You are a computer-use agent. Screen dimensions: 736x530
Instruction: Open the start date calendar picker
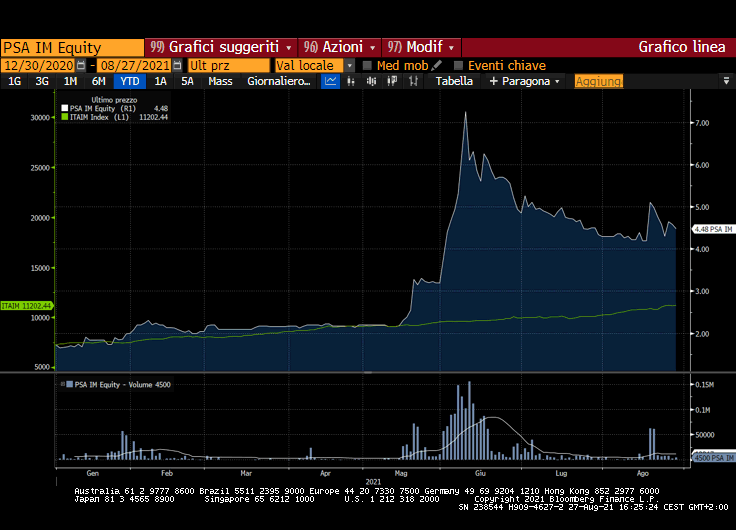[x=81, y=65]
